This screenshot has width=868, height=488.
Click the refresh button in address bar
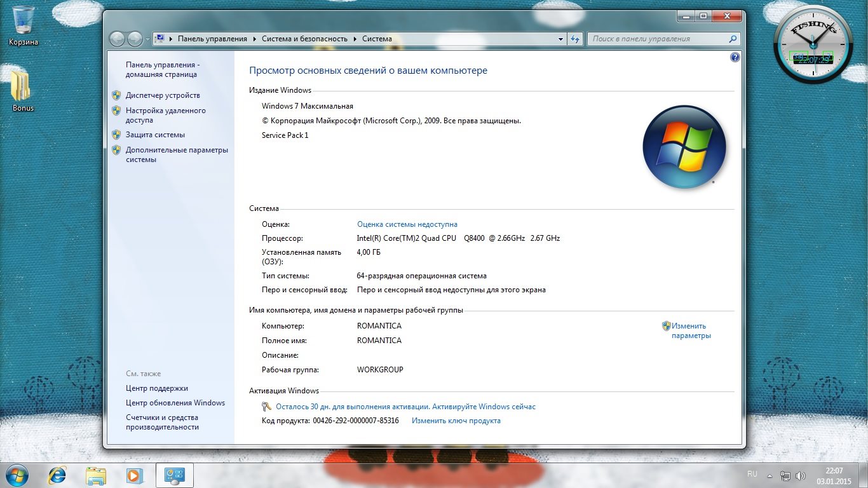[x=575, y=39]
